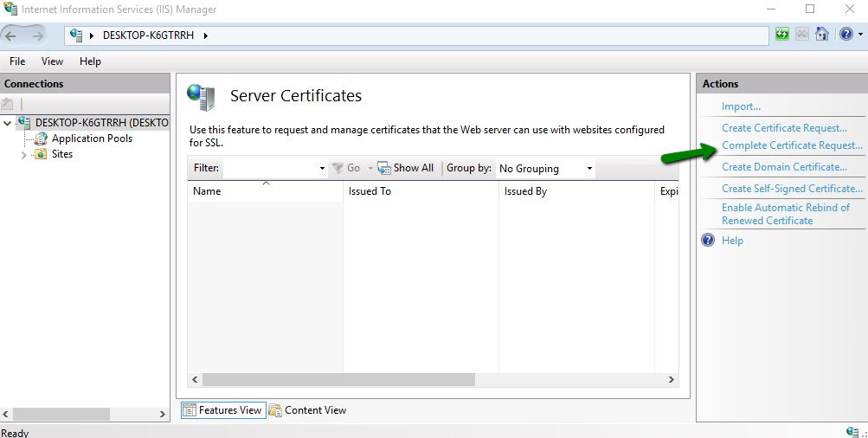Click the Home icon in toolbar
The width and height of the screenshot is (868, 438).
(821, 35)
